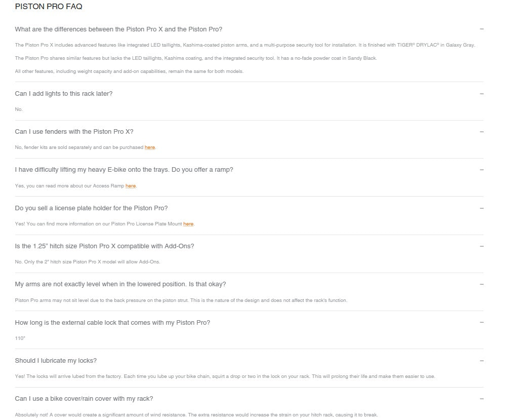Open the License Plate Mount "here" link
Viewport: 513px width, 420px height.
click(188, 224)
